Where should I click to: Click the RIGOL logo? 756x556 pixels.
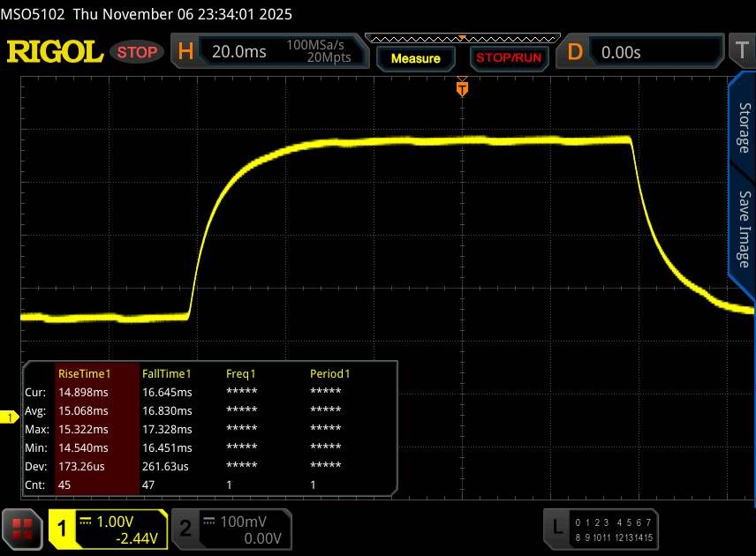point(56,52)
